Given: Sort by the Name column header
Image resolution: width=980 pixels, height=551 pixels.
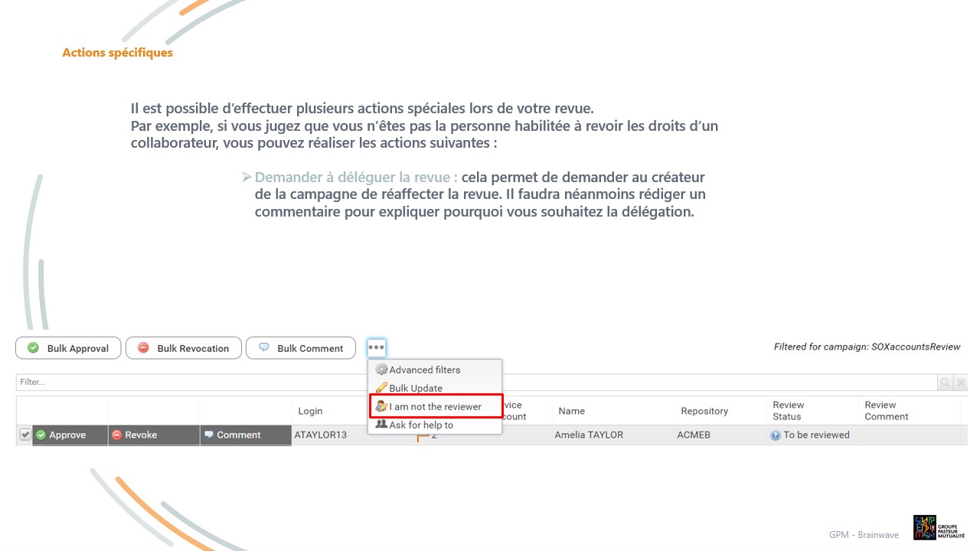Looking at the screenshot, I should (571, 411).
